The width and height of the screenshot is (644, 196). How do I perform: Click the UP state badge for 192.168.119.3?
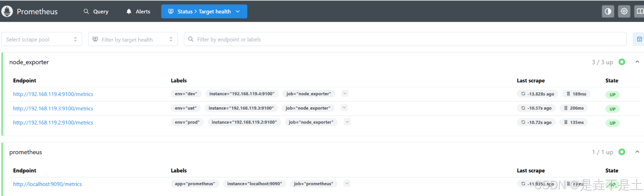coord(612,109)
